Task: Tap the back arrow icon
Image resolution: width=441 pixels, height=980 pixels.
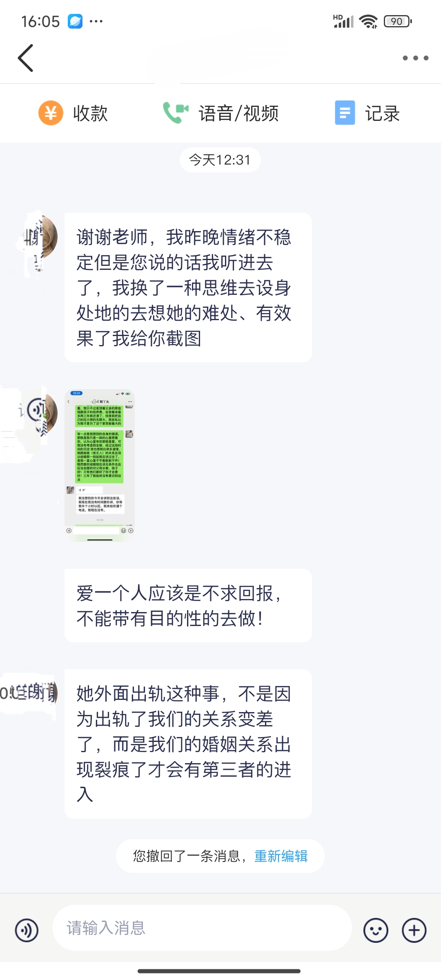Action: click(x=25, y=58)
